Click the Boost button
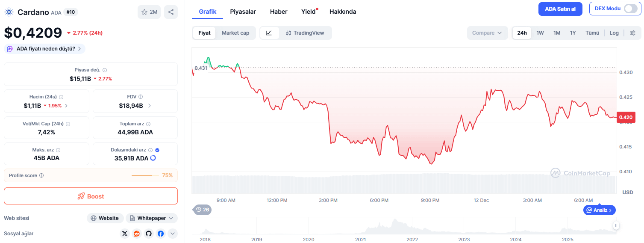 click(x=91, y=196)
